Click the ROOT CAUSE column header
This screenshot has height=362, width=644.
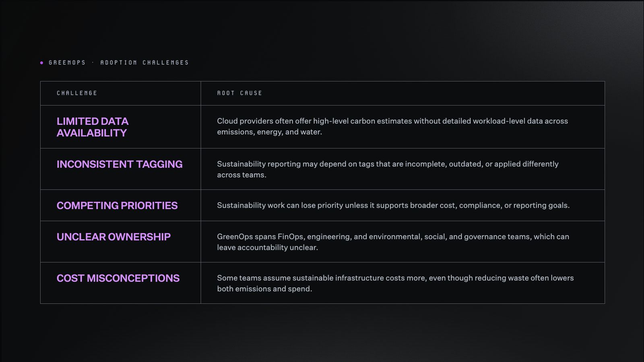pos(239,93)
